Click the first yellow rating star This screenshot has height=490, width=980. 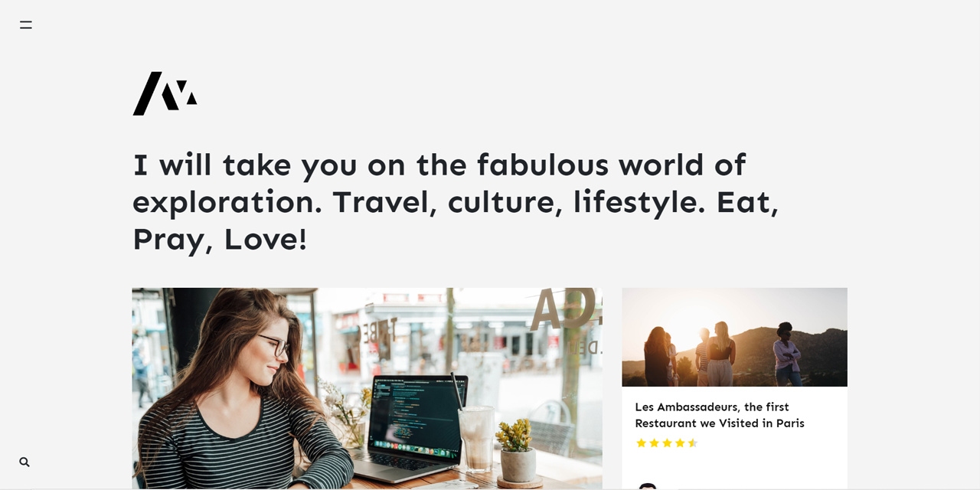pos(642,443)
